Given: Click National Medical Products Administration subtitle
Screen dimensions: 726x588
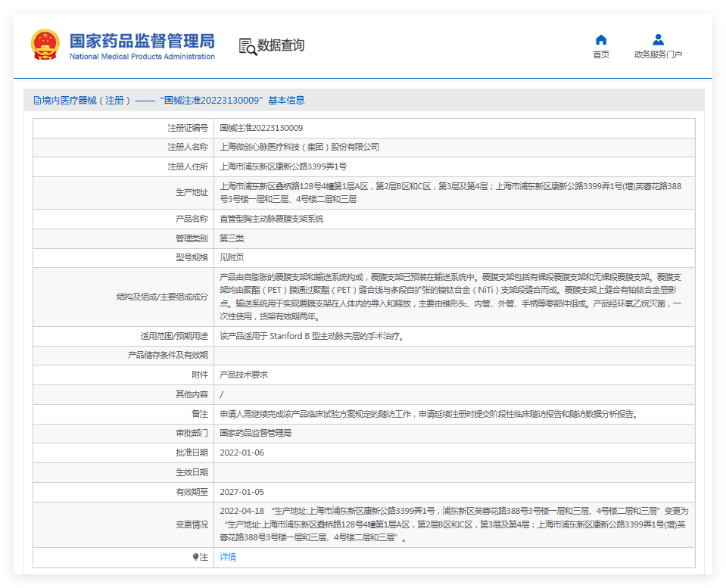Looking at the screenshot, I should tap(142, 57).
